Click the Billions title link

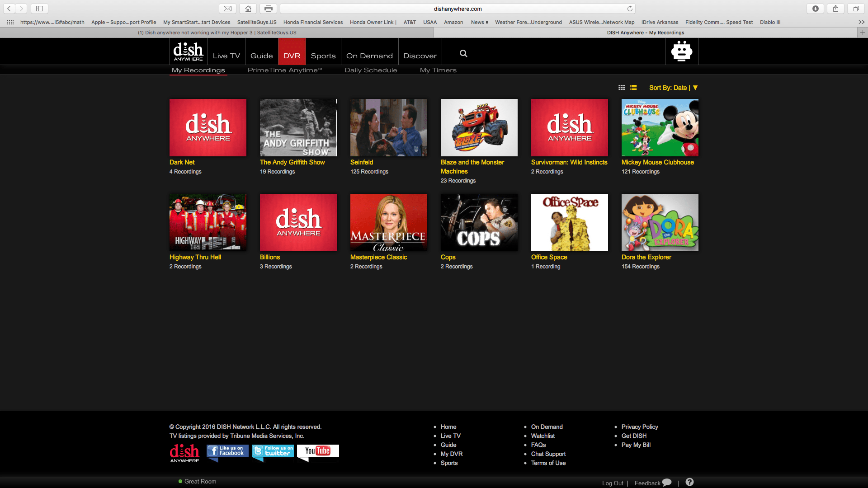270,257
